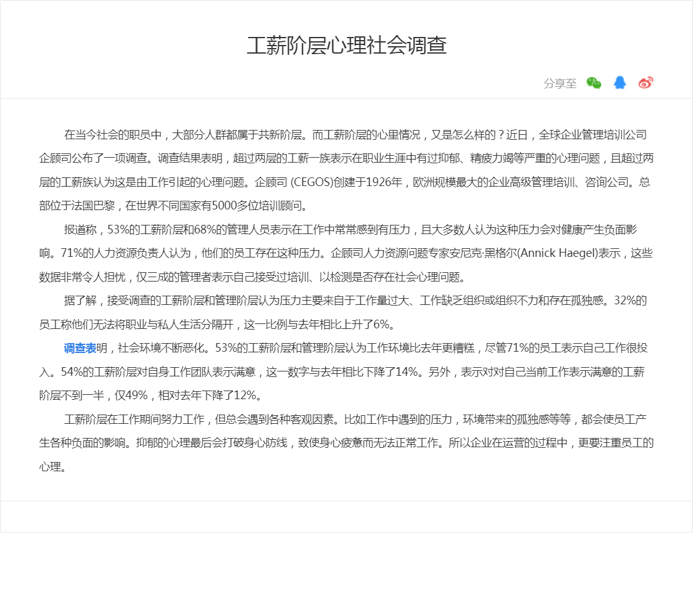Screen dimensions: 693x616
Task: Click the line starting 企顾司公布了一项调查
Action: coord(346,159)
